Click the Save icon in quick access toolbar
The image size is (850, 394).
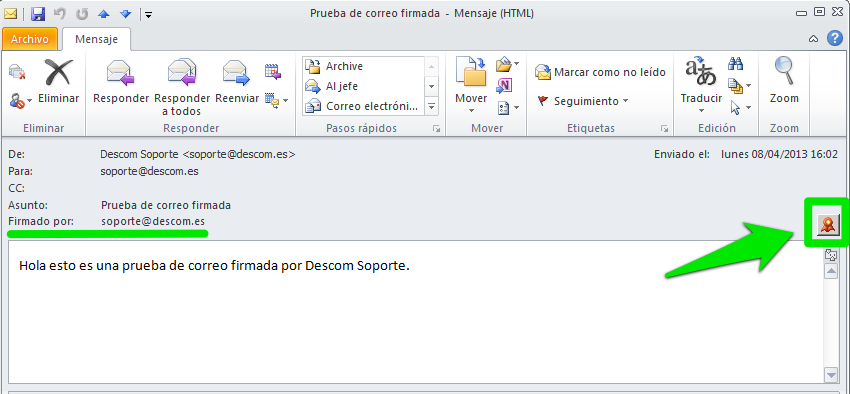37,14
